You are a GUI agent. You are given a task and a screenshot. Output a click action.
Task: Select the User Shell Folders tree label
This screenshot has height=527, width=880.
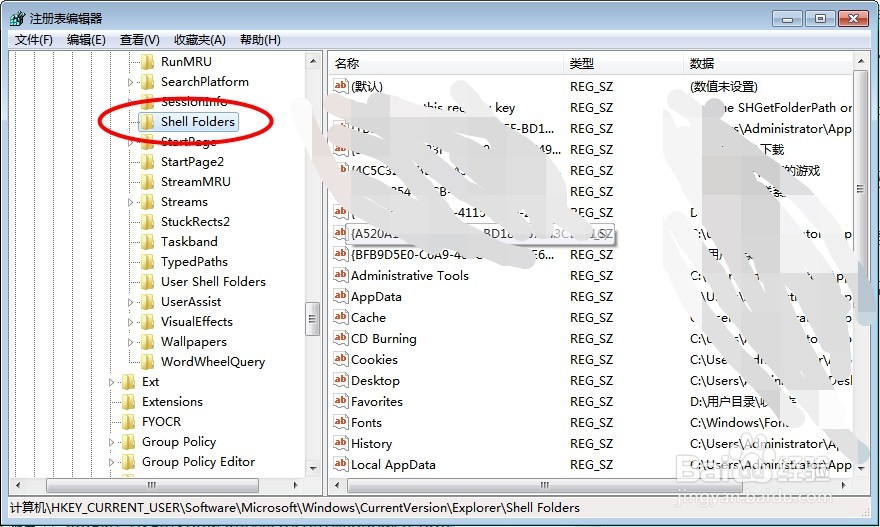point(213,282)
